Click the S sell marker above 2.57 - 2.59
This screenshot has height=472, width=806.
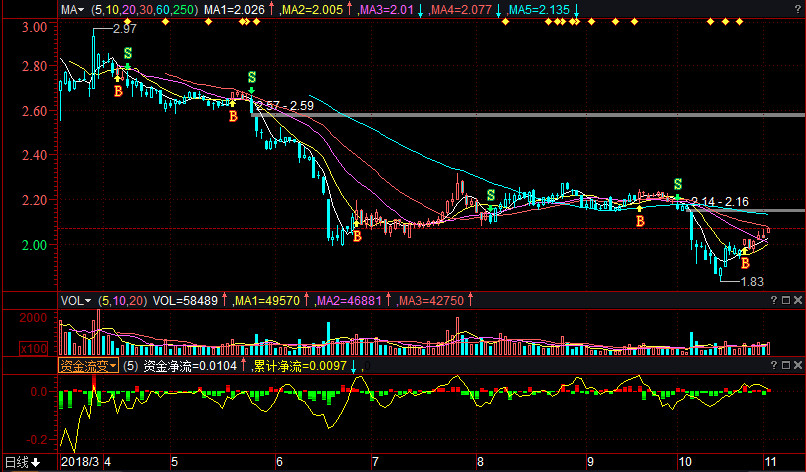pyautogui.click(x=251, y=77)
